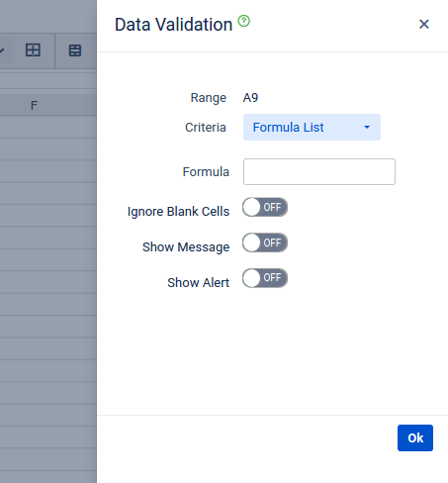Image resolution: width=448 pixels, height=483 pixels.
Task: Focus the Formula text input box
Action: point(319,171)
